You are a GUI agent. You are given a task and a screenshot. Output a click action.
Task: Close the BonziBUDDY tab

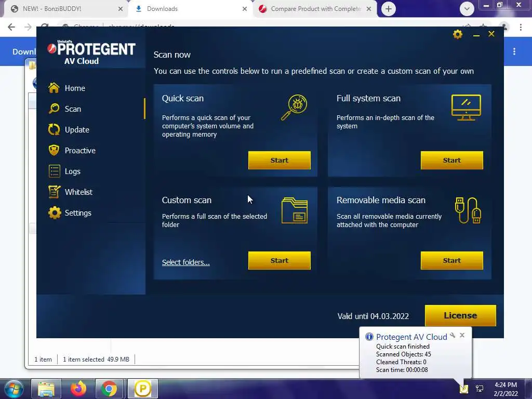(x=121, y=9)
